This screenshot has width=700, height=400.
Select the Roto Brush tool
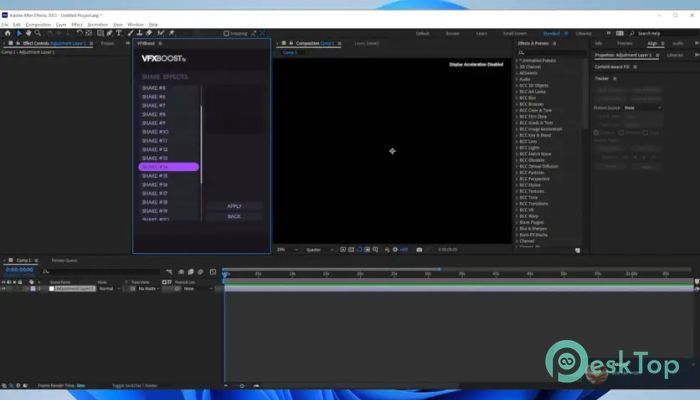161,33
